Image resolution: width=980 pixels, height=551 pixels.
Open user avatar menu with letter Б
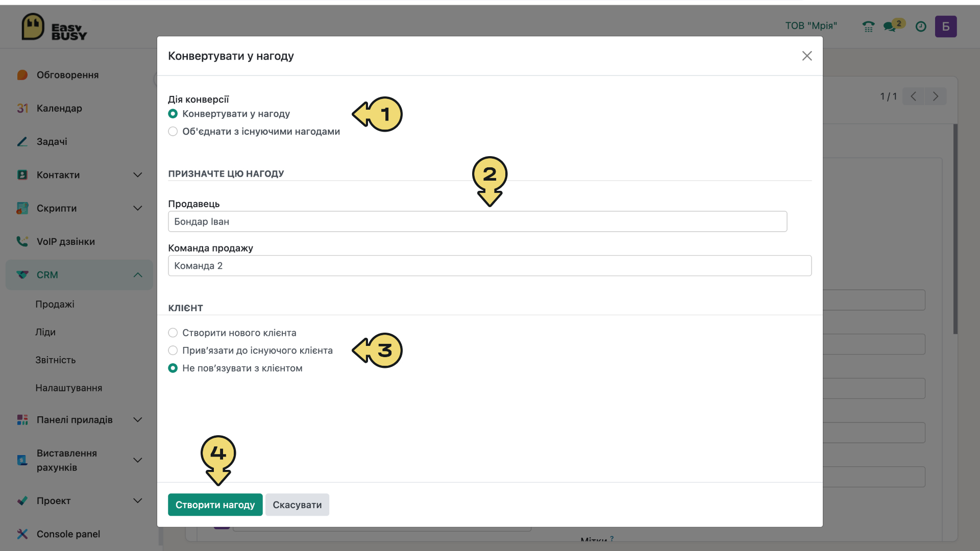[946, 27]
